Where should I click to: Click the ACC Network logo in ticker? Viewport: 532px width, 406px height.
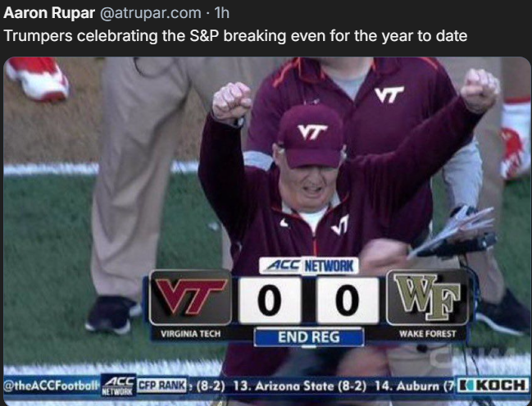tap(118, 385)
